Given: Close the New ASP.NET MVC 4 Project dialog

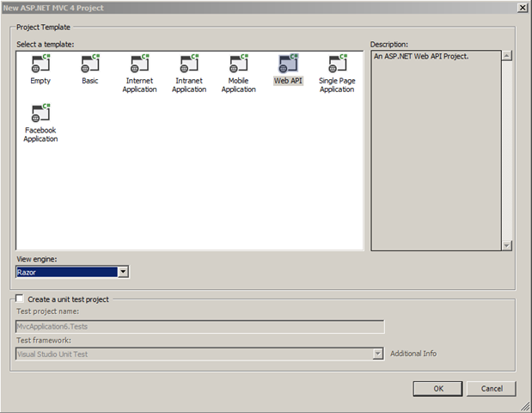Looking at the screenshot, I should pyautogui.click(x=523, y=8).
